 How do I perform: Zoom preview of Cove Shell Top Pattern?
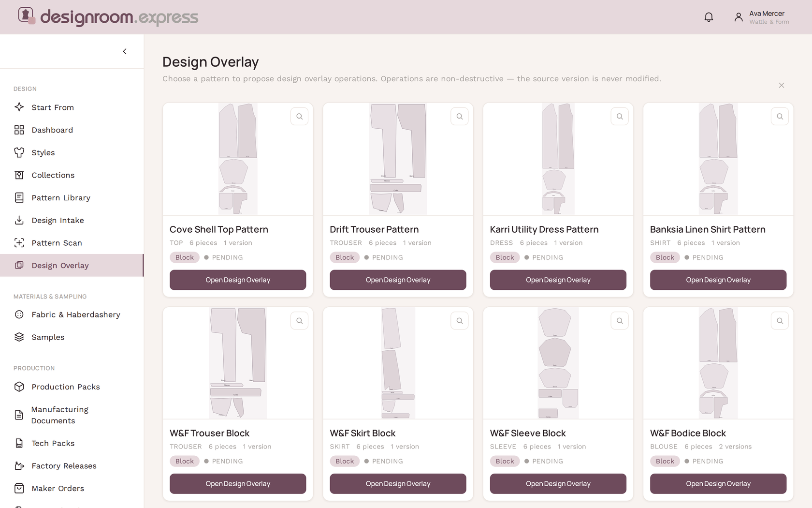point(300,116)
